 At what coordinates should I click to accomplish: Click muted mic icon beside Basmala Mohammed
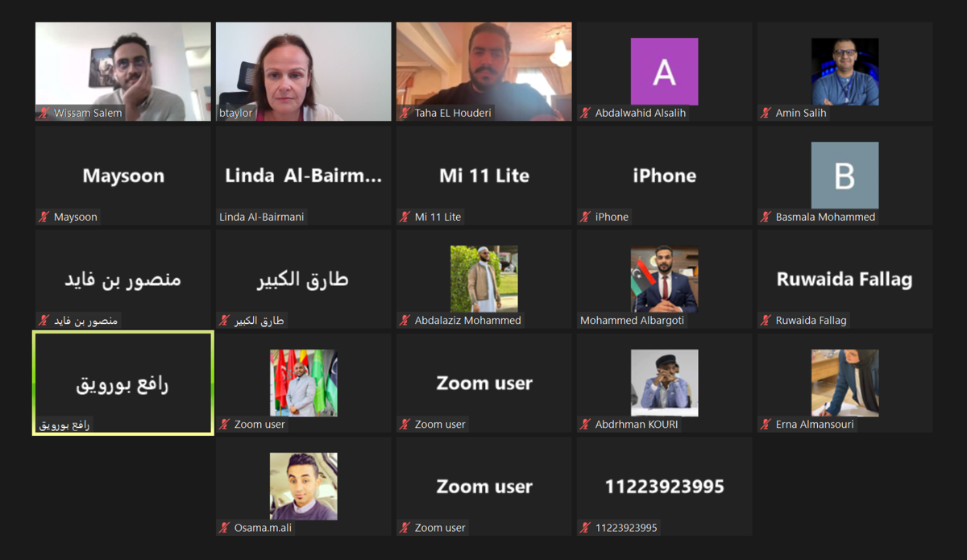click(x=766, y=217)
